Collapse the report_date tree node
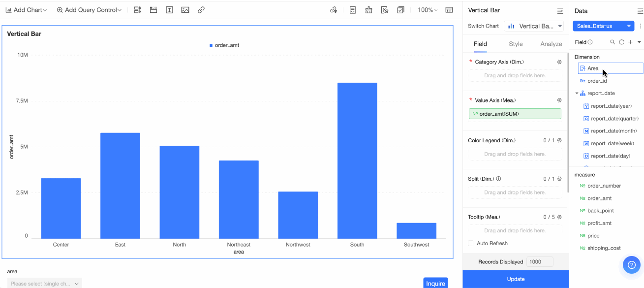Screen dimensions: 644x288 pyautogui.click(x=577, y=93)
